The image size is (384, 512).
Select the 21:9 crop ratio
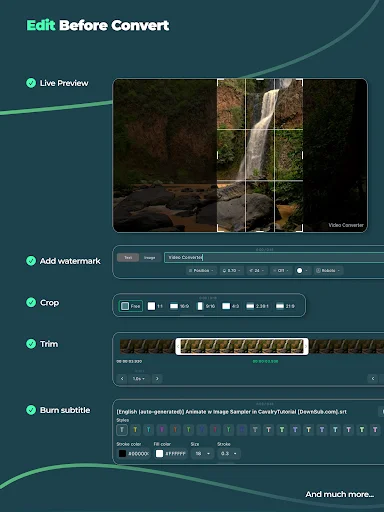[x=285, y=306]
